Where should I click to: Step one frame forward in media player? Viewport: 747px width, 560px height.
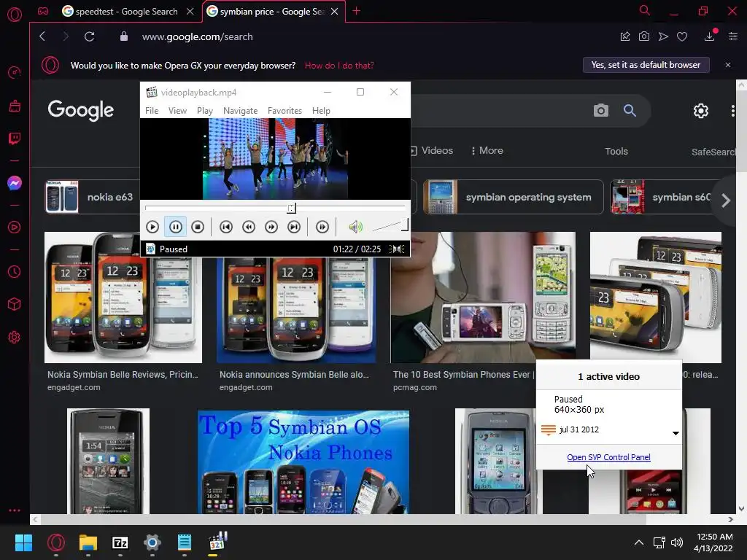click(x=322, y=227)
